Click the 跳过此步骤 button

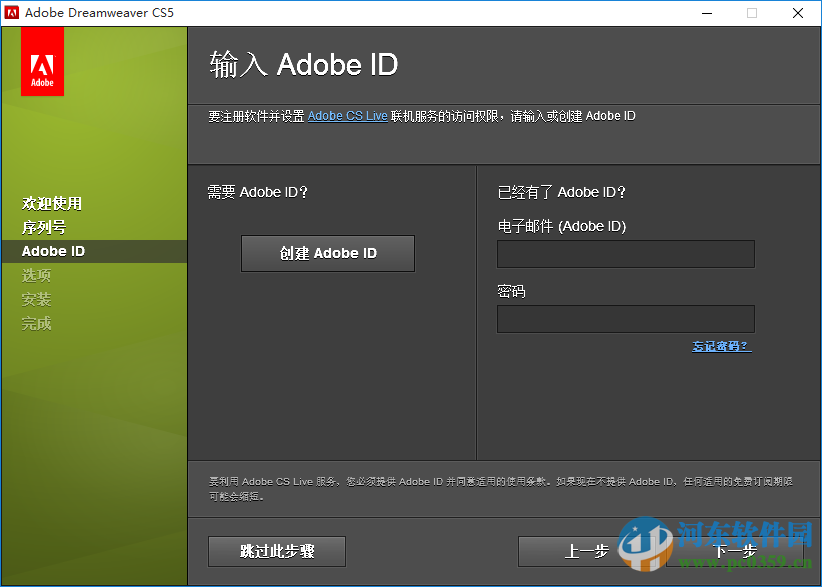tap(276, 551)
